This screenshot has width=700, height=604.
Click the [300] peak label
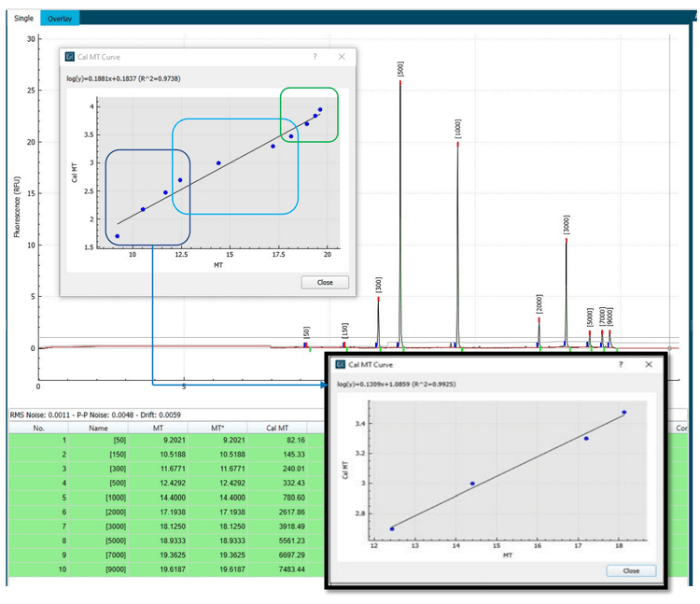point(378,284)
